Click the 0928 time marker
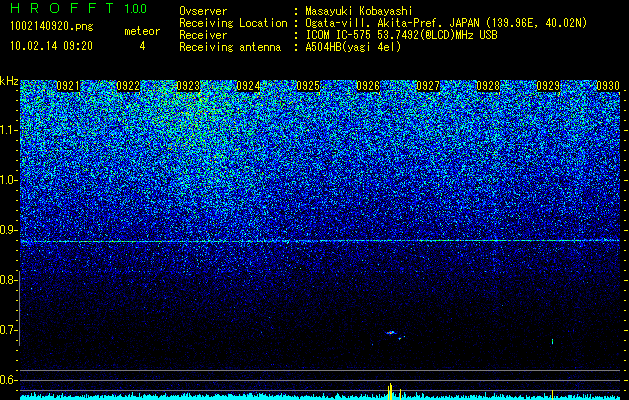 (x=488, y=86)
